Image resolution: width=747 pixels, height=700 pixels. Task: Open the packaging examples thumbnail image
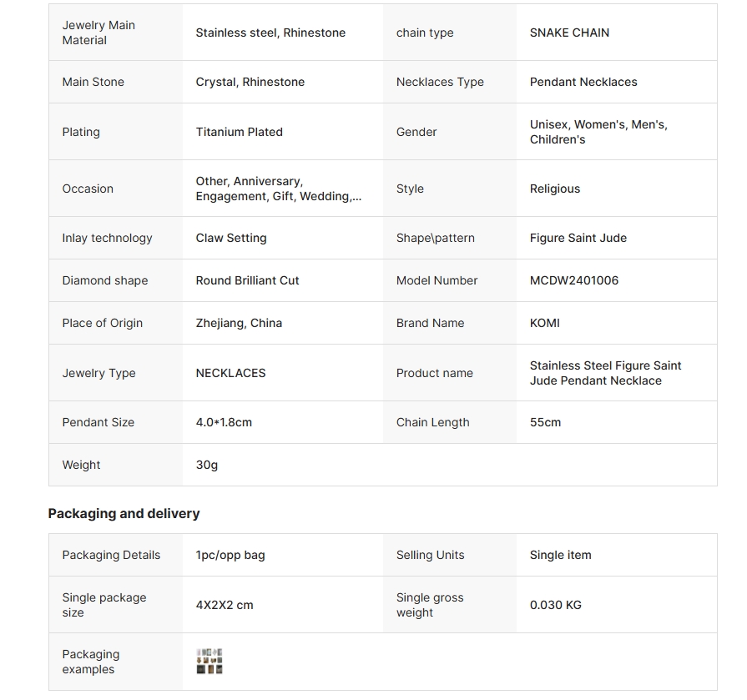pyautogui.click(x=209, y=661)
